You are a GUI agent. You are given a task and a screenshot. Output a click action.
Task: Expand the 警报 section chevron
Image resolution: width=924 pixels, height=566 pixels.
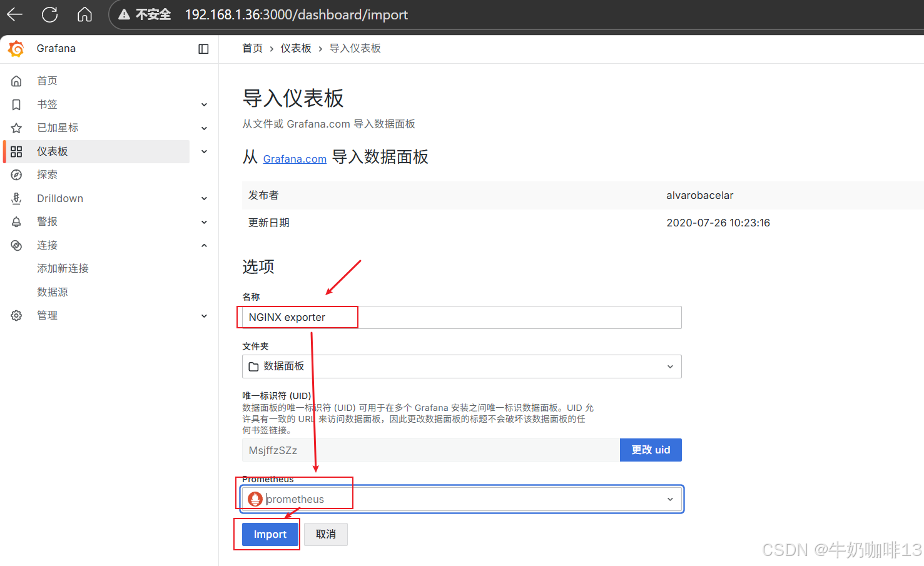pyautogui.click(x=204, y=222)
